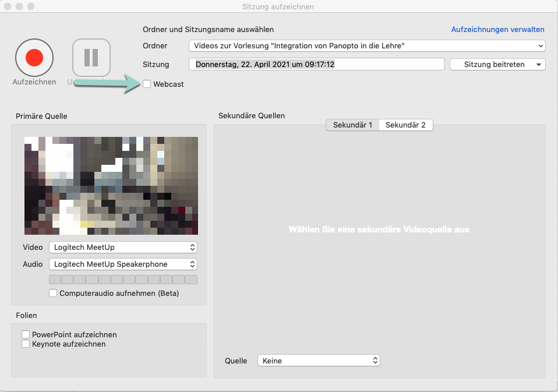Open Aufzeichnungen verwalten link

(497, 29)
